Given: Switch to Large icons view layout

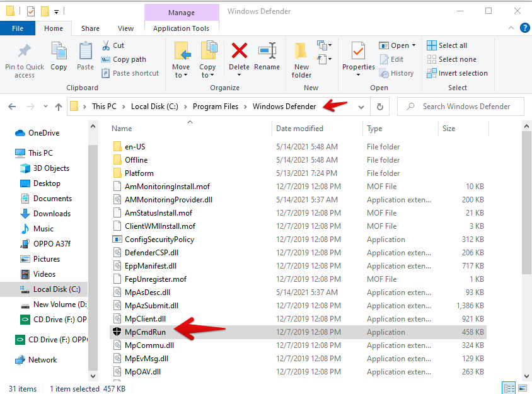Looking at the screenshot, I should [x=523, y=388].
